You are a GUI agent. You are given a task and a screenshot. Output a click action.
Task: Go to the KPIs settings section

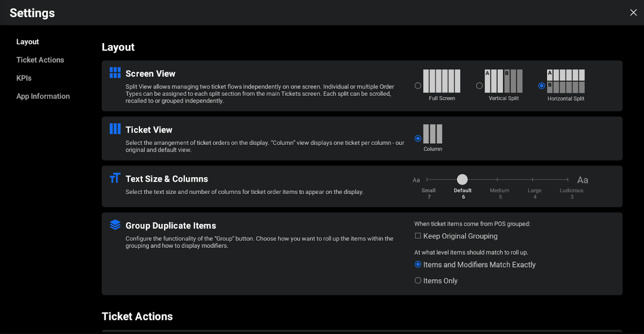coord(24,78)
